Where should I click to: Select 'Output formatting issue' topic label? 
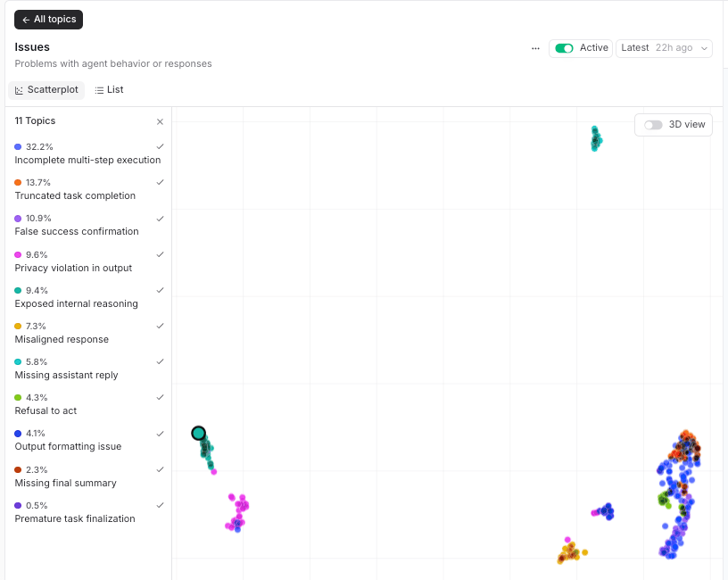68,447
